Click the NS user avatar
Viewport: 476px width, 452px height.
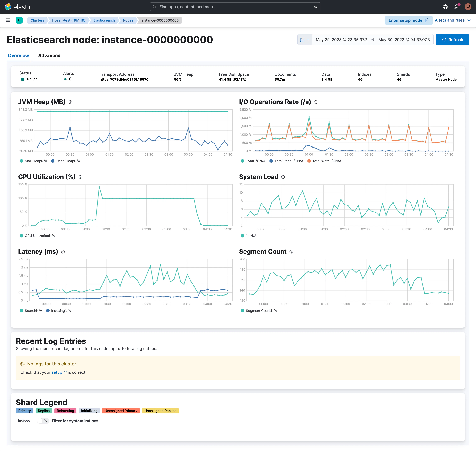(468, 7)
